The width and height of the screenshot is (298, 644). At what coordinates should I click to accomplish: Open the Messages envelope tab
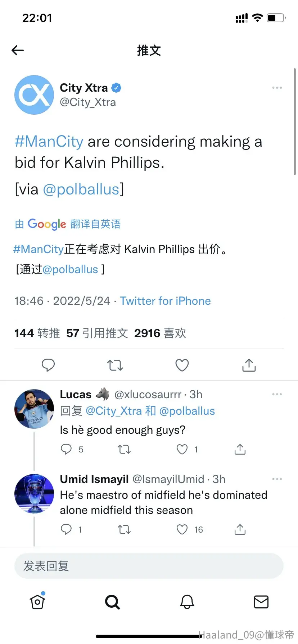(x=261, y=602)
